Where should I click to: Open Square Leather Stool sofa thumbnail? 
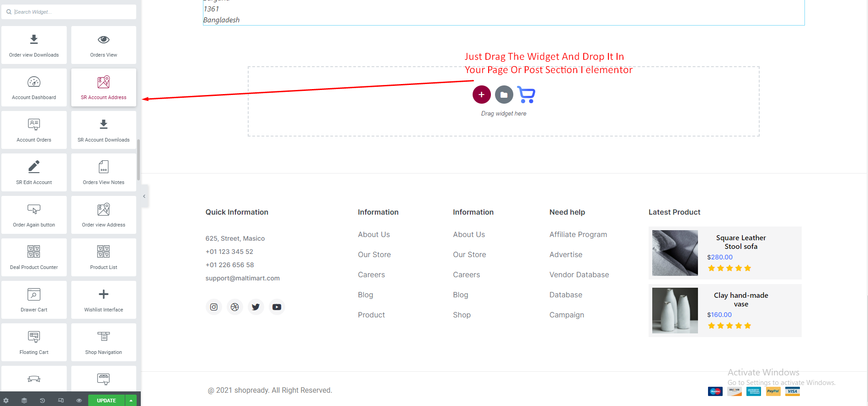[x=675, y=253]
